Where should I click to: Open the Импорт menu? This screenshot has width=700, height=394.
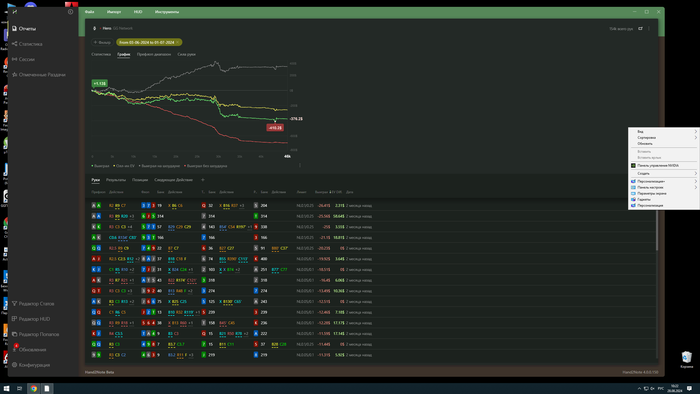pyautogui.click(x=114, y=12)
